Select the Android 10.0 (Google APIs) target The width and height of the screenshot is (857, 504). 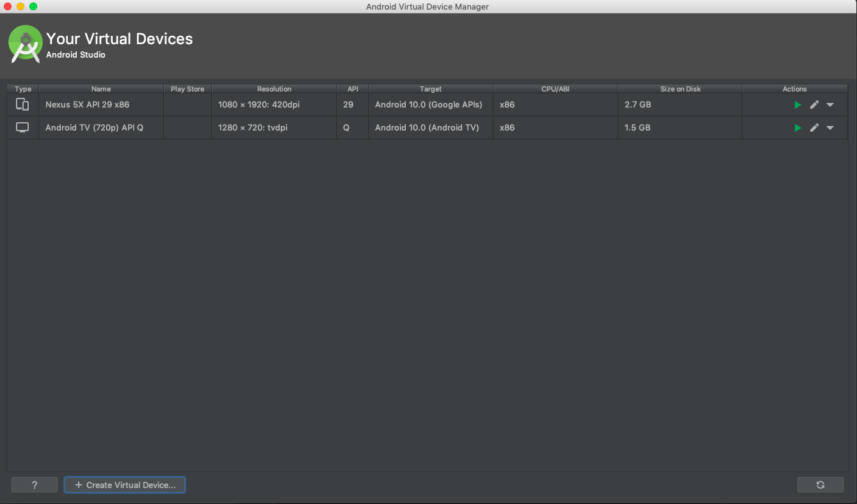[429, 104]
